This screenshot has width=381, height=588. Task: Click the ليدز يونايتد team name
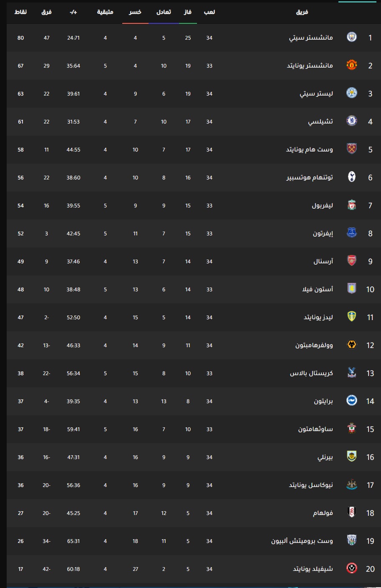(318, 318)
